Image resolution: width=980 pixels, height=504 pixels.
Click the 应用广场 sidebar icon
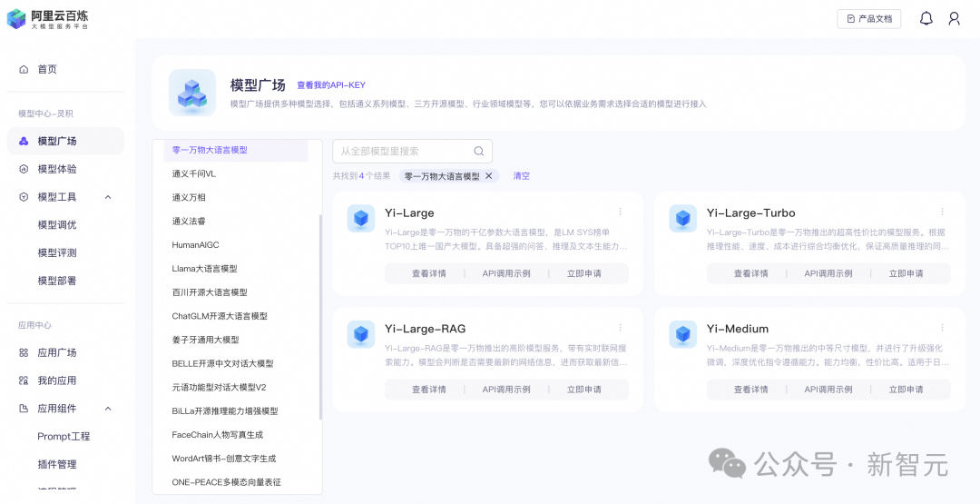24,352
